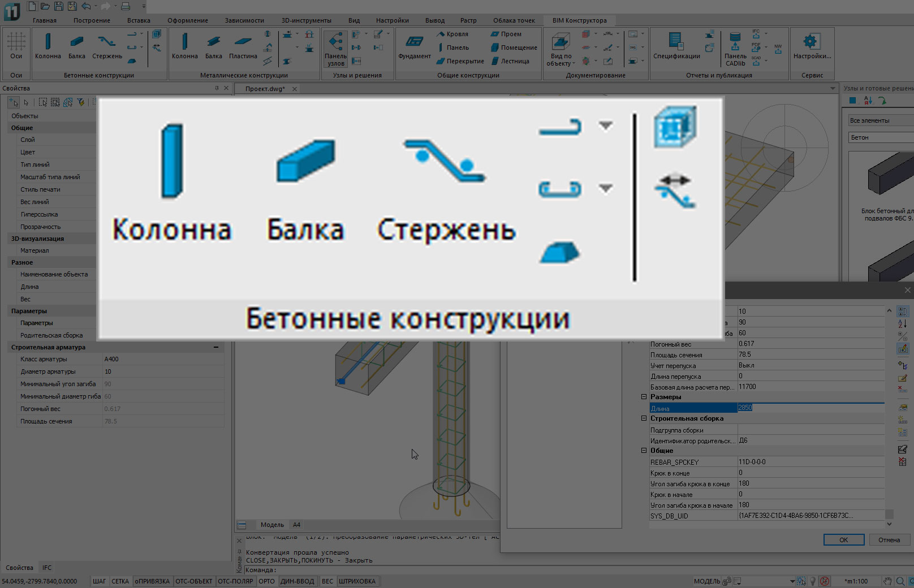Open Настройки... in Сервис group
Screen dimensions: 914x588
[x=812, y=46]
